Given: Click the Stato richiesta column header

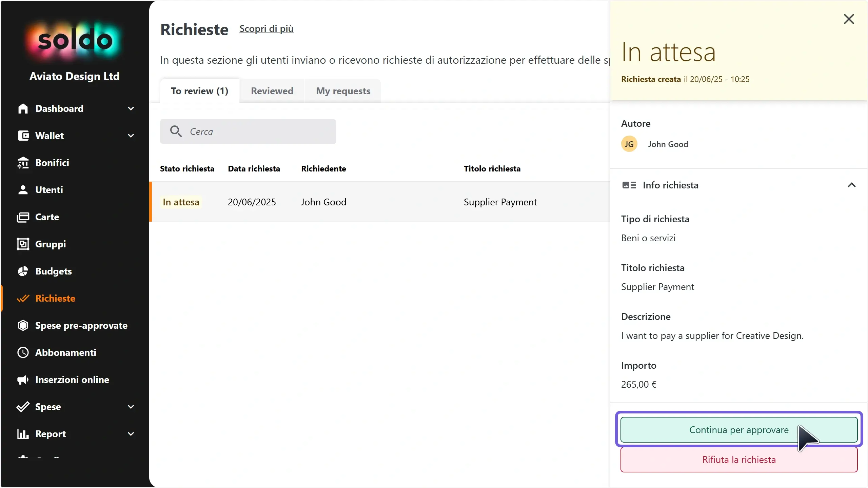Looking at the screenshot, I should click(x=187, y=168).
